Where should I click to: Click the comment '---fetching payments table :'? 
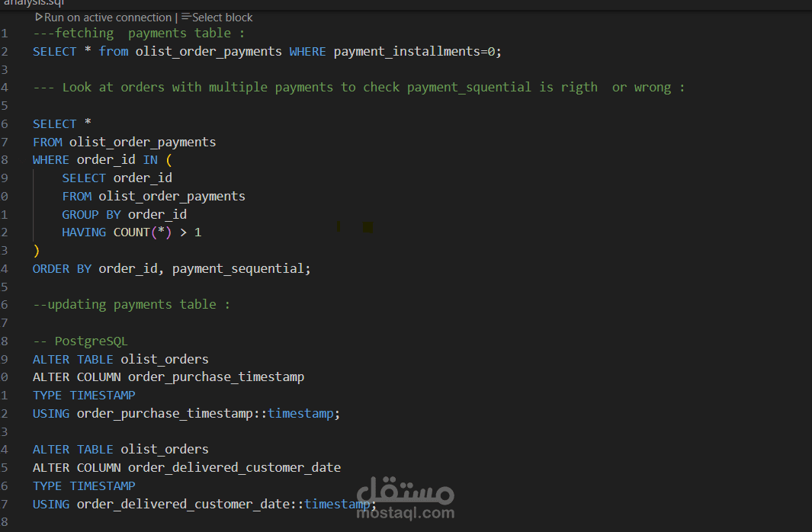139,33
